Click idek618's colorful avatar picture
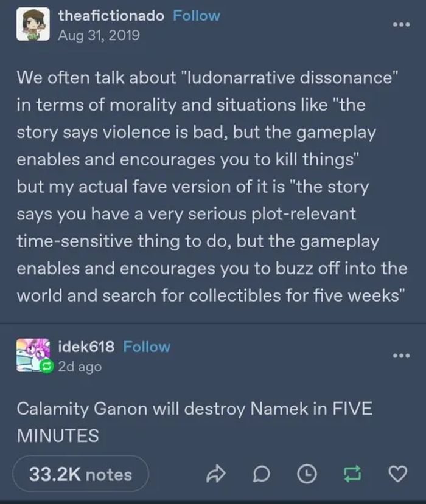Viewport: 426px width, 504px height. tap(33, 355)
